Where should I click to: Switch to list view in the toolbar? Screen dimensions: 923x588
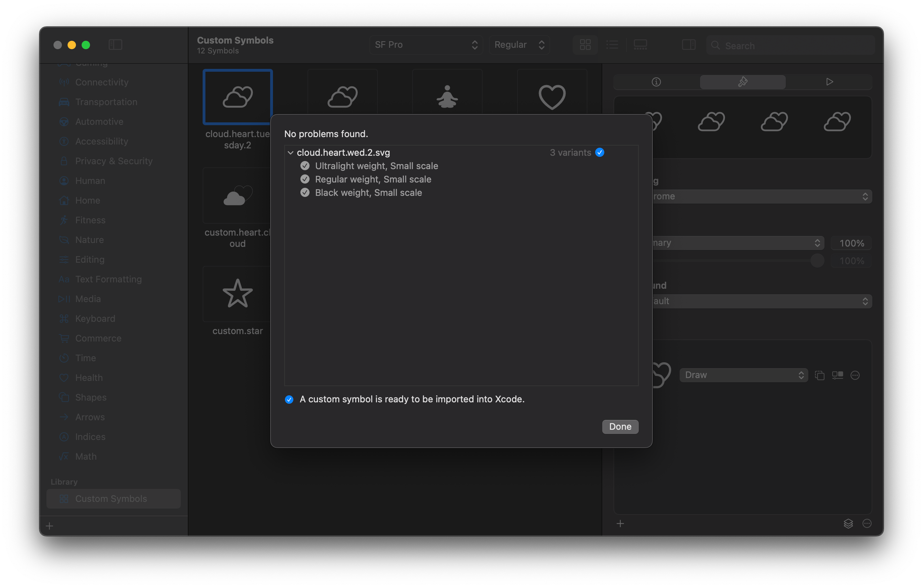pyautogui.click(x=612, y=45)
